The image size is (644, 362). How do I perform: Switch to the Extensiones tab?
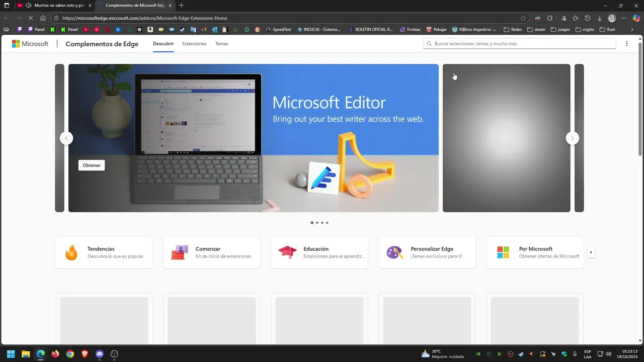pyautogui.click(x=194, y=44)
